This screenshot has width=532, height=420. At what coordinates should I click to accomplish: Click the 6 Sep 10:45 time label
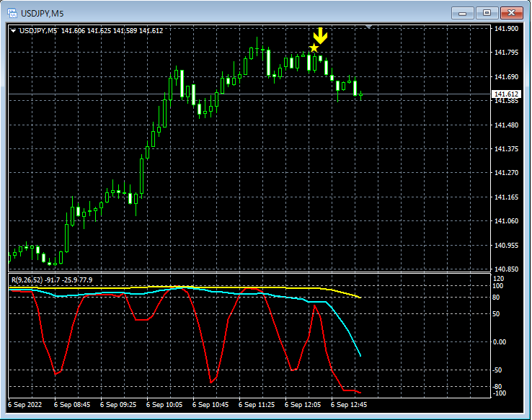point(210,405)
